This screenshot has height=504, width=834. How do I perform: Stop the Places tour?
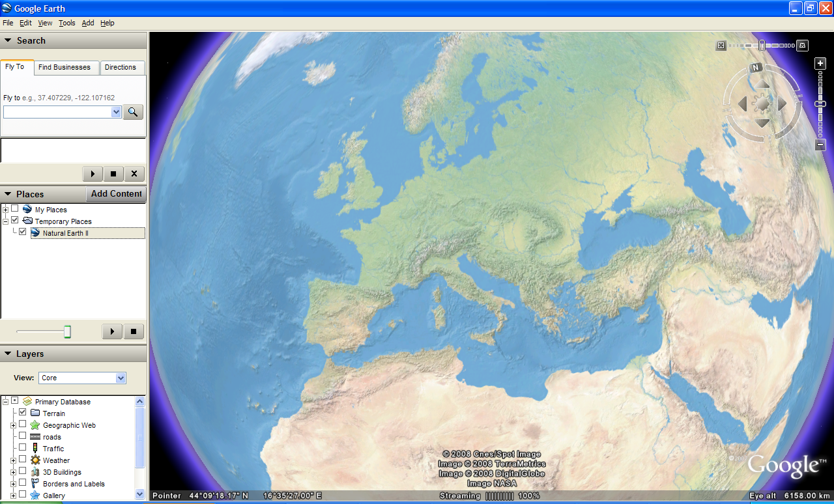click(x=134, y=331)
